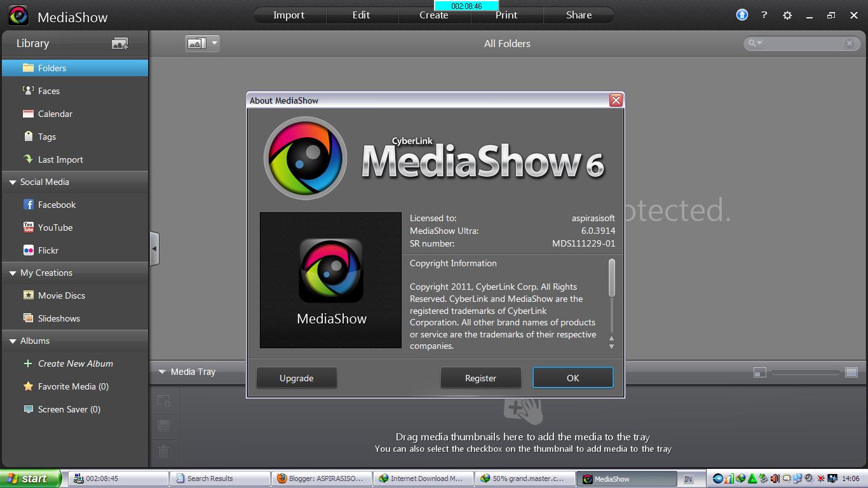Image resolution: width=868 pixels, height=488 pixels.
Task: Open the Print menu
Action: pyautogui.click(x=506, y=15)
